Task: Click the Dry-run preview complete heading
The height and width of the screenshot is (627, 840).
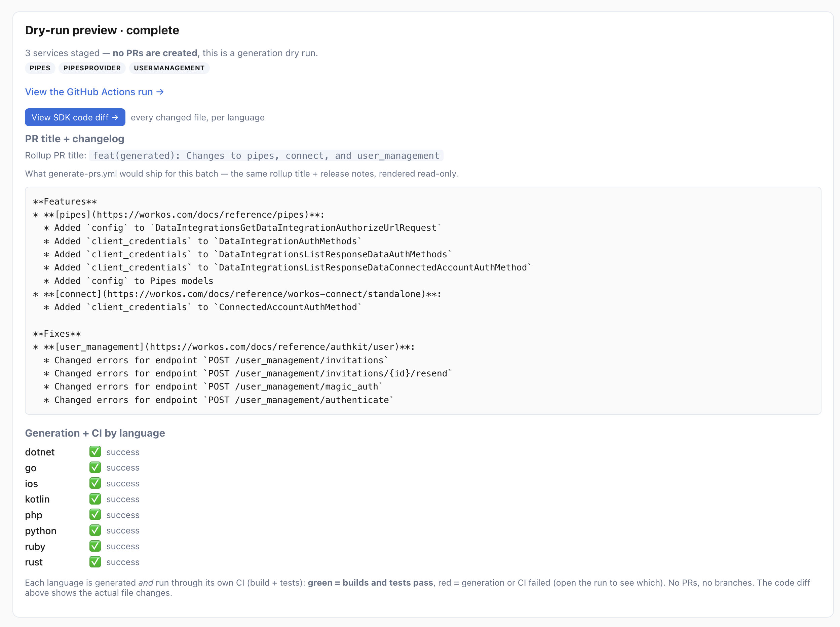Action: point(102,30)
